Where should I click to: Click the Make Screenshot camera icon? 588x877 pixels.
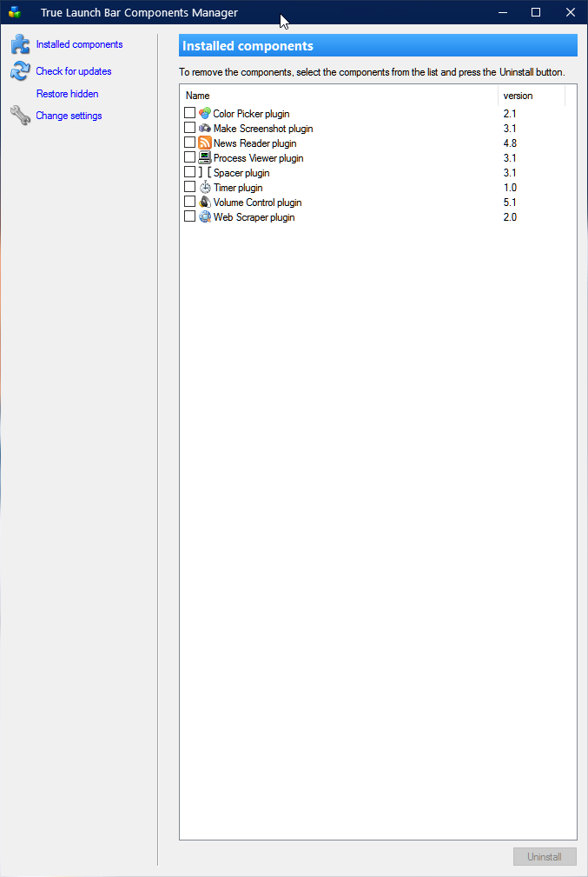[205, 129]
